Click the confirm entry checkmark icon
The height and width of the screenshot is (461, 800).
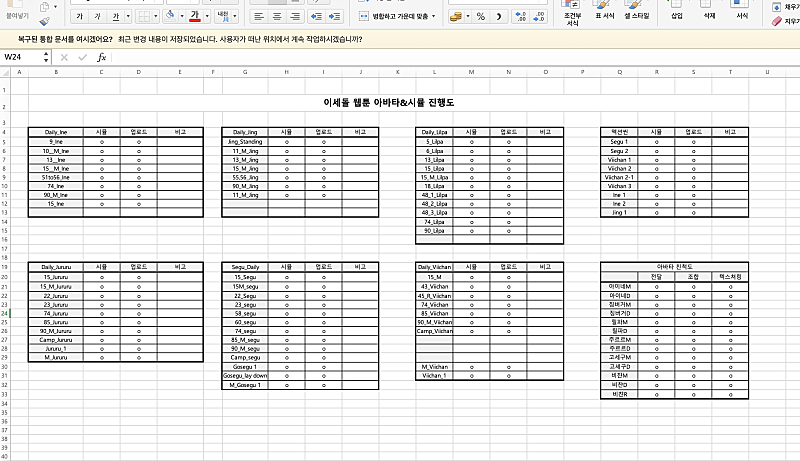(83, 57)
